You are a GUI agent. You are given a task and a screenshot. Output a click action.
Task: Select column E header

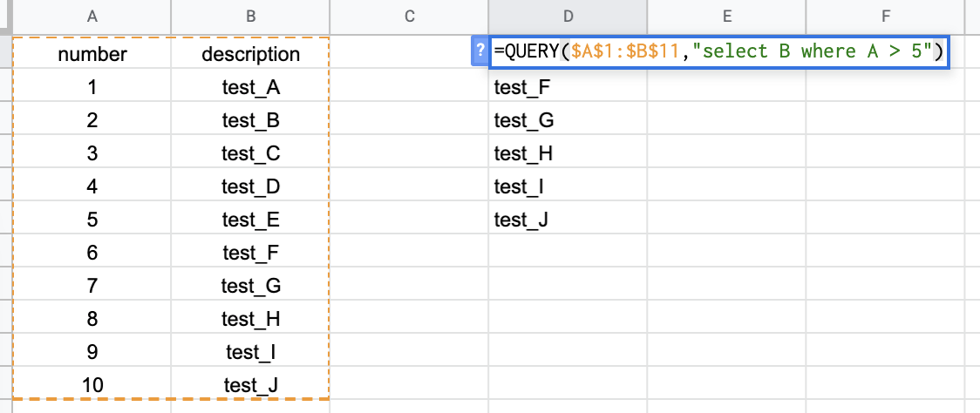click(x=727, y=17)
